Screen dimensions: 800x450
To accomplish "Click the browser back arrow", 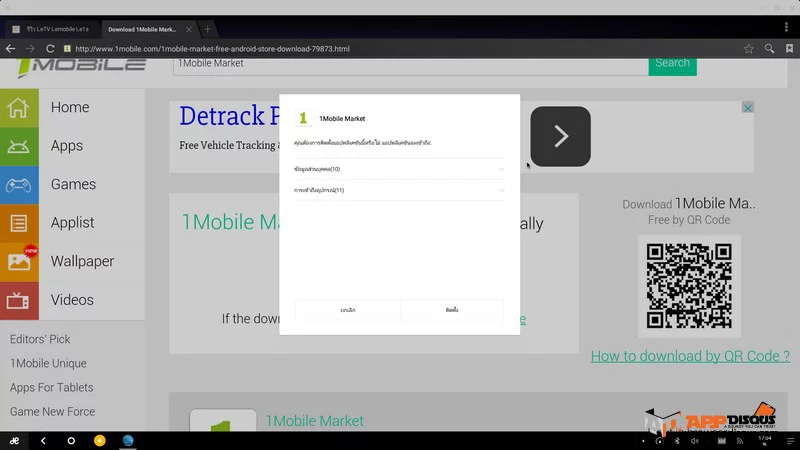I will 11,48.
